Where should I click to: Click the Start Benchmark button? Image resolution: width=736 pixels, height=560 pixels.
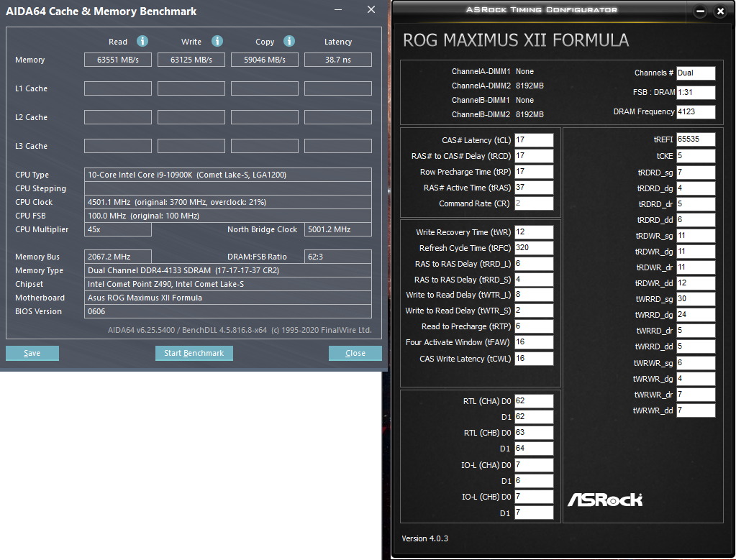(194, 353)
